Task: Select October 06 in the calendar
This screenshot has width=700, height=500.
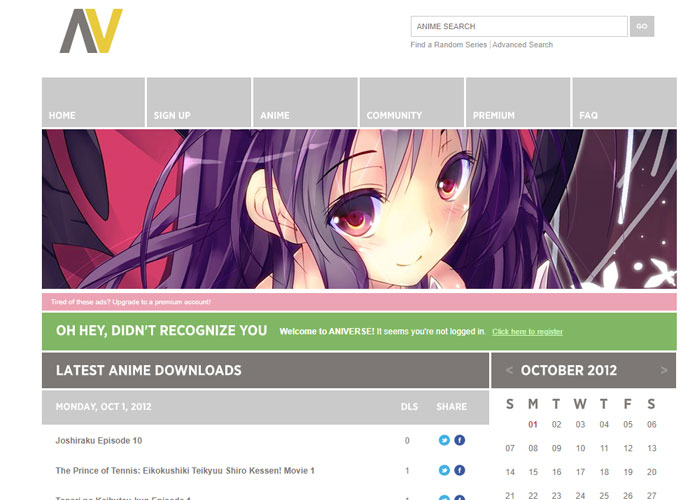Action: click(652, 425)
